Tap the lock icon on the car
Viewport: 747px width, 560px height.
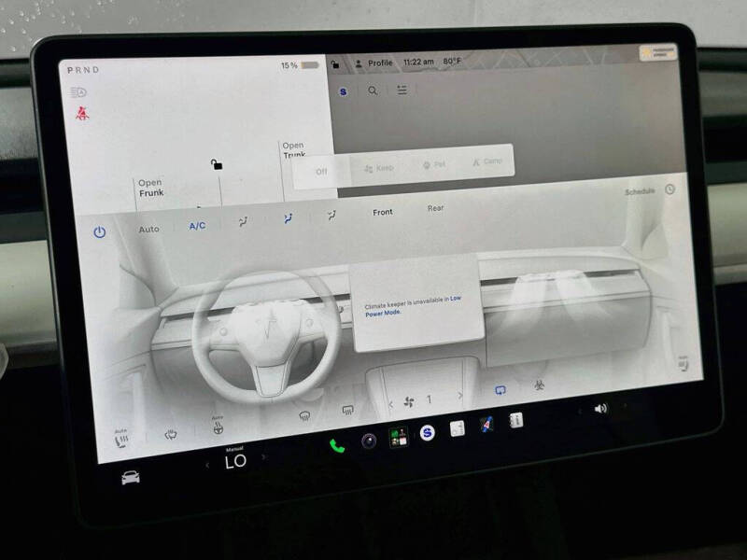coord(217,164)
